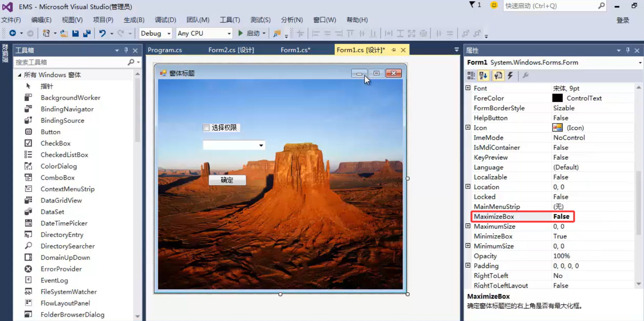
Task: Click the toolbox search magnifier icon
Action: (x=131, y=62)
